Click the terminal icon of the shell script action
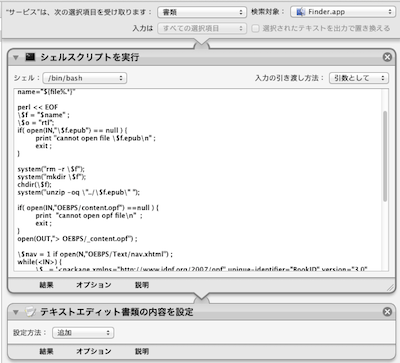 tap(30, 57)
